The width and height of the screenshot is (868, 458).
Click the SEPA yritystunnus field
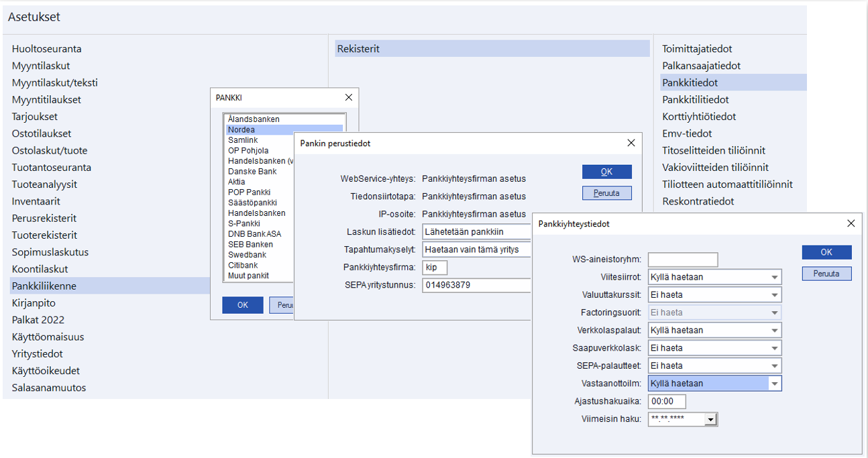click(476, 285)
